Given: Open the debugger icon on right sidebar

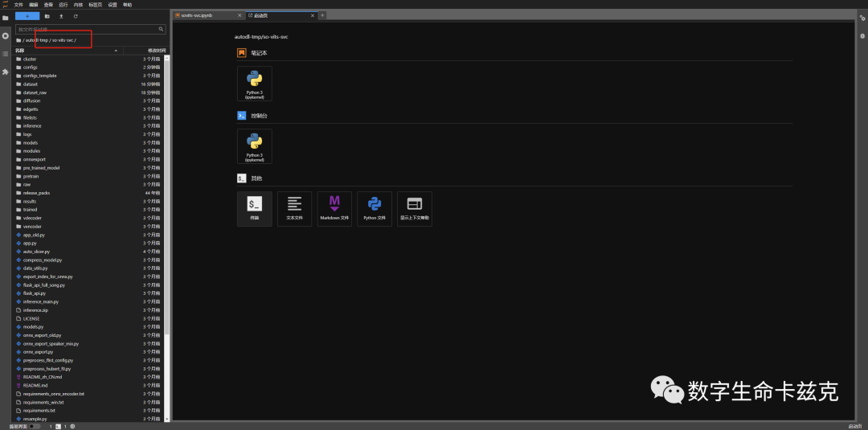Looking at the screenshot, I should click(862, 36).
